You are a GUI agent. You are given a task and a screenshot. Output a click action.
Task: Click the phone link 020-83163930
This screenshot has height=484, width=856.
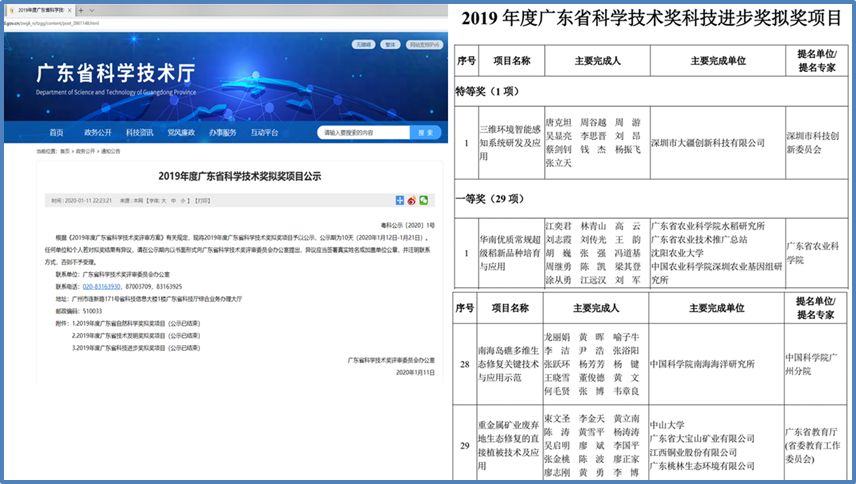click(x=102, y=286)
